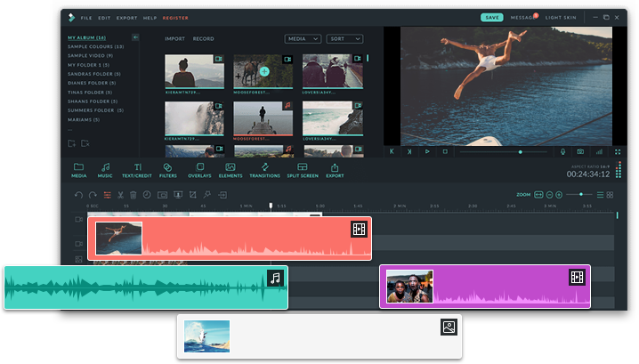The image size is (639, 364).
Task: Open the Text/Credit tool
Action: pyautogui.click(x=137, y=169)
